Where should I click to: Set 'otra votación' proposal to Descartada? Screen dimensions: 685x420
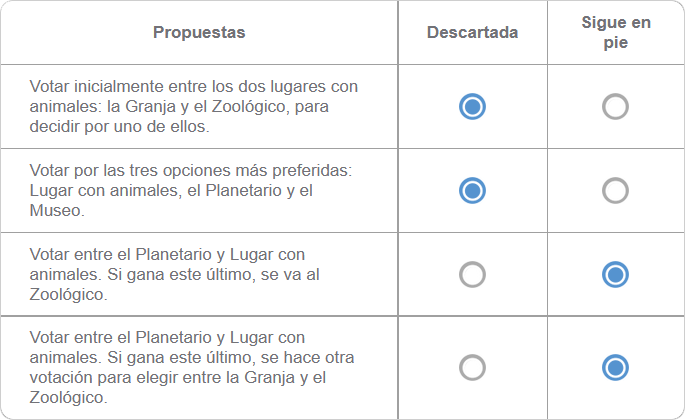(x=472, y=368)
